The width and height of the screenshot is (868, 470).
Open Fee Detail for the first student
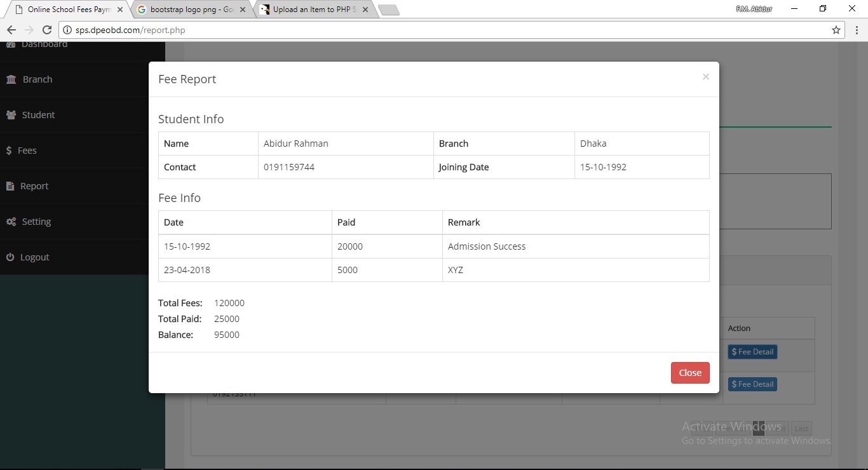[x=752, y=351]
